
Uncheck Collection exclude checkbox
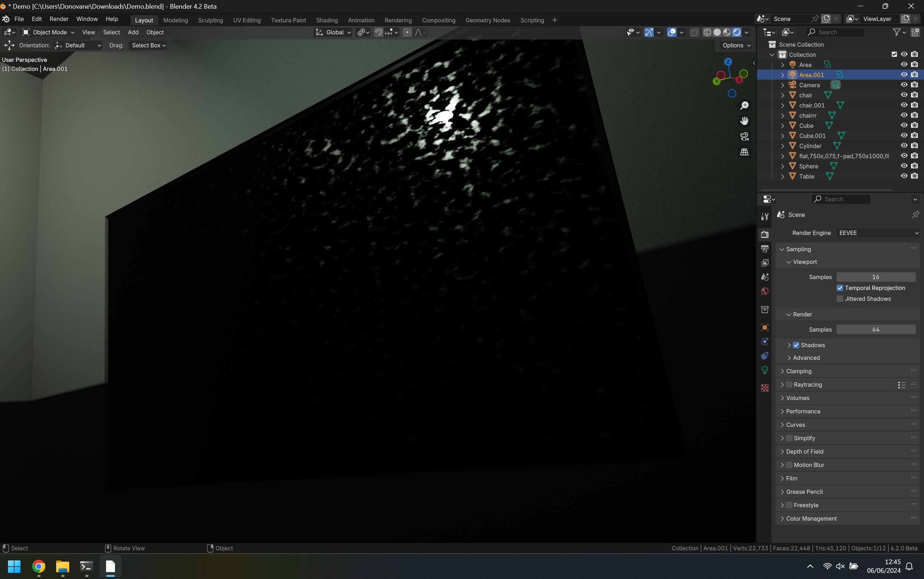pyautogui.click(x=894, y=54)
